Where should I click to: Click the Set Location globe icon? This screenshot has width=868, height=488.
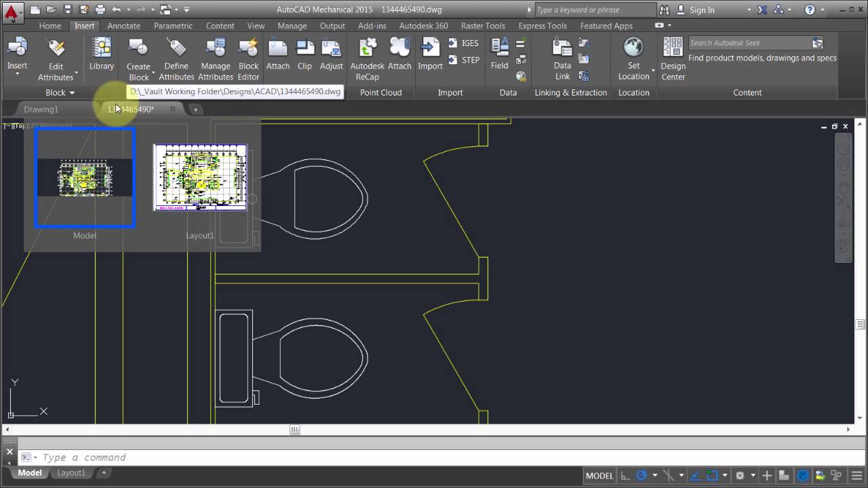click(633, 47)
